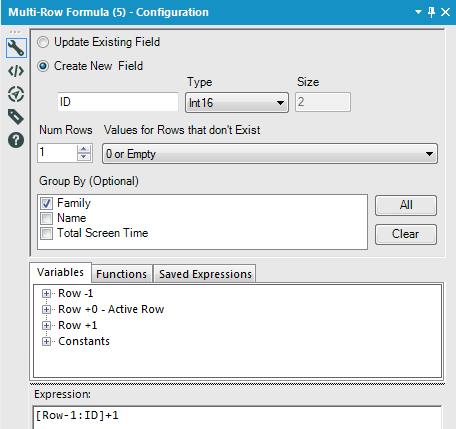Viewport: 456px width, 429px height.
Task: Open the Navigation compass icon
Action: 16,94
